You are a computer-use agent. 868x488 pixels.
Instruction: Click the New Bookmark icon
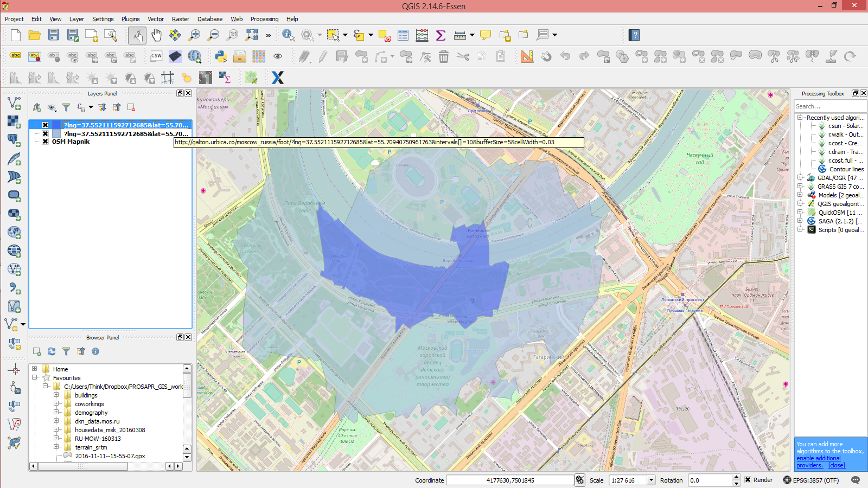point(505,35)
